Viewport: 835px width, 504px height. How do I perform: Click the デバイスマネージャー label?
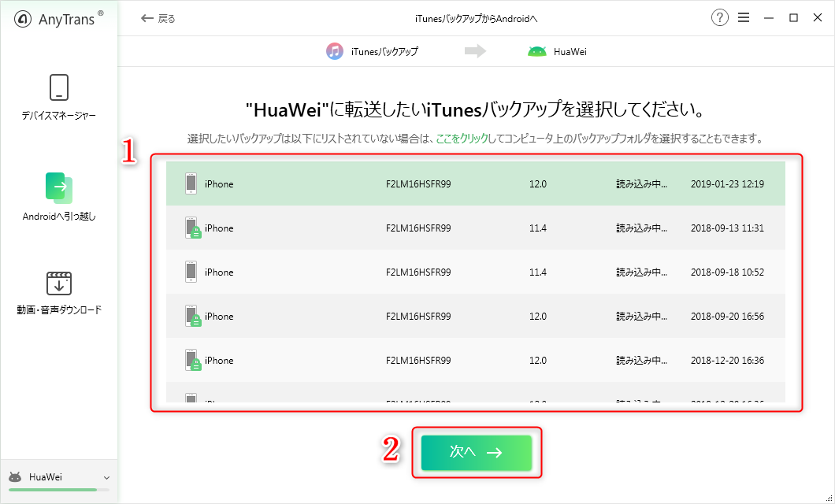pyautogui.click(x=59, y=116)
